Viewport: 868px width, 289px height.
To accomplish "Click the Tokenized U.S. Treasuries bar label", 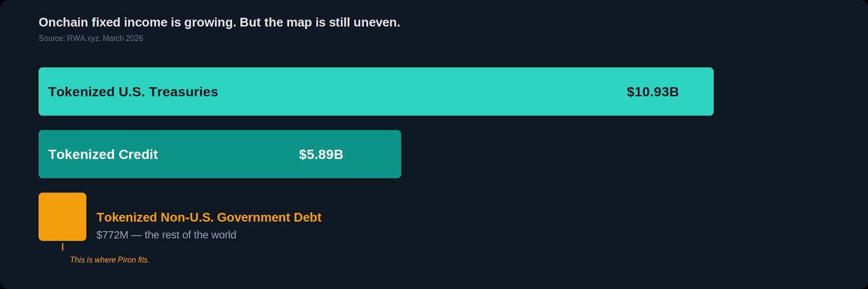I will pos(133,92).
